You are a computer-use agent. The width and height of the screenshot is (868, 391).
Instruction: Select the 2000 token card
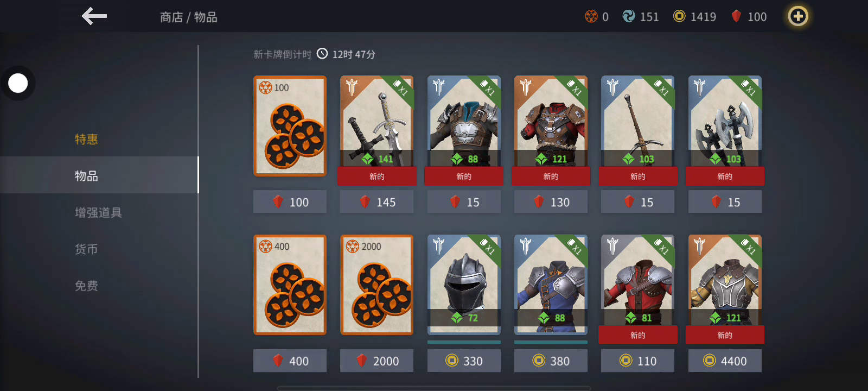[x=376, y=285]
